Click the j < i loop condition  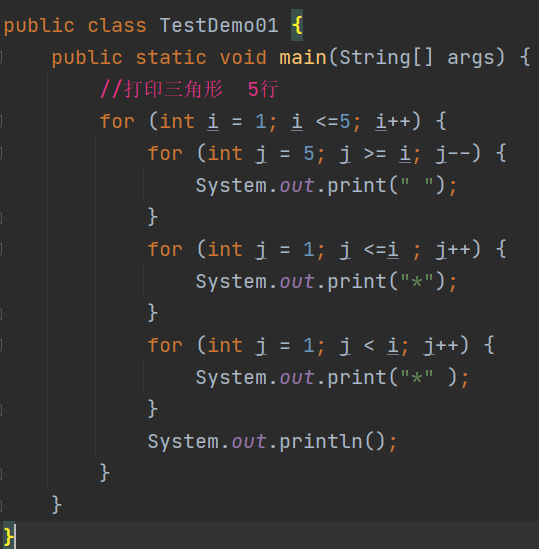[369, 346]
